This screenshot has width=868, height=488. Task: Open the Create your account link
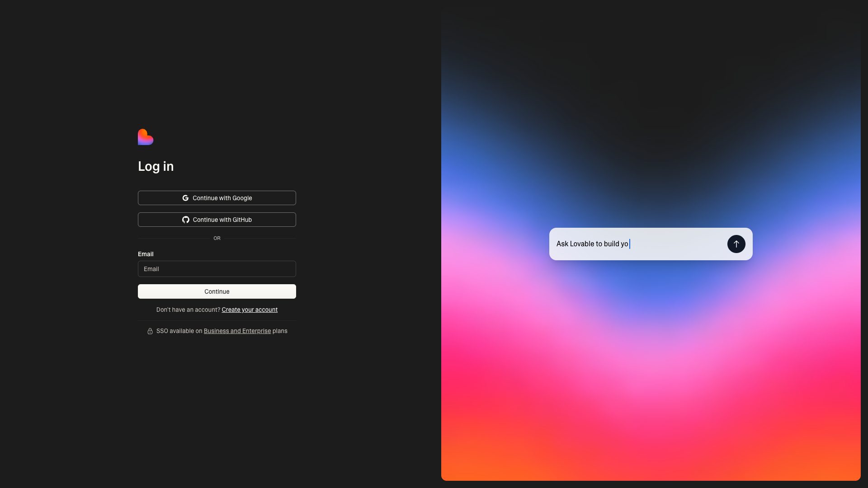point(249,310)
